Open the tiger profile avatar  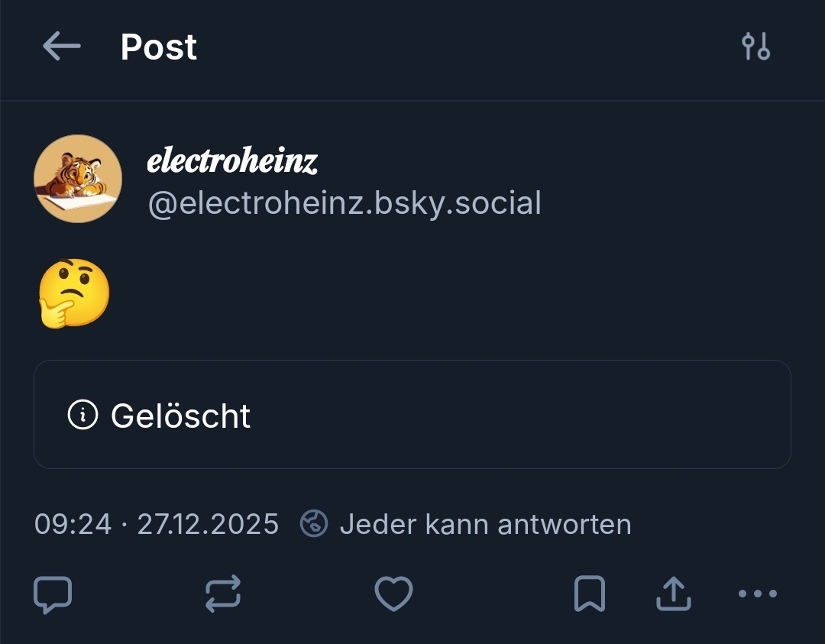78,179
